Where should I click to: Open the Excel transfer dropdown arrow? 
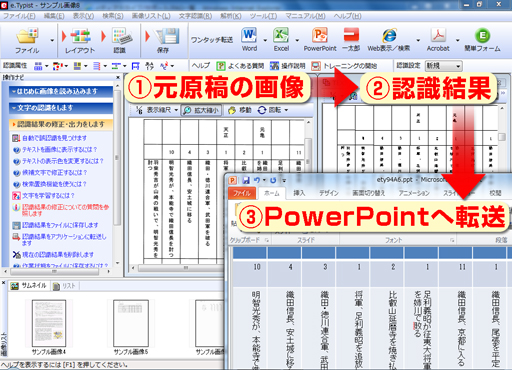[297, 40]
